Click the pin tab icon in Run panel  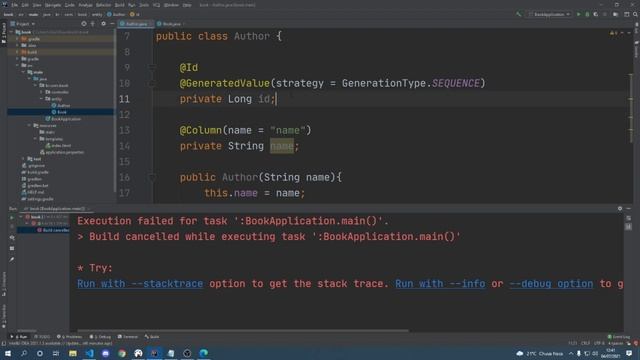pyautogui.click(x=12, y=259)
